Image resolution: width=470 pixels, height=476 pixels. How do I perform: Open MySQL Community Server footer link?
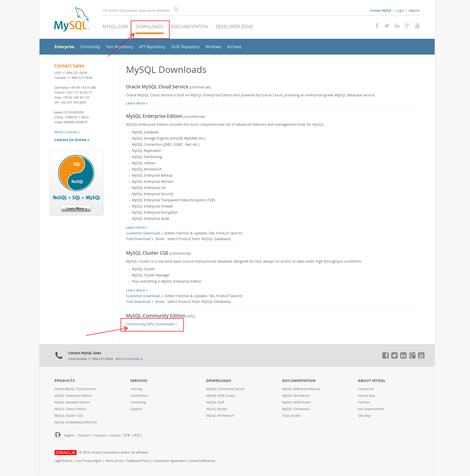tap(225, 389)
